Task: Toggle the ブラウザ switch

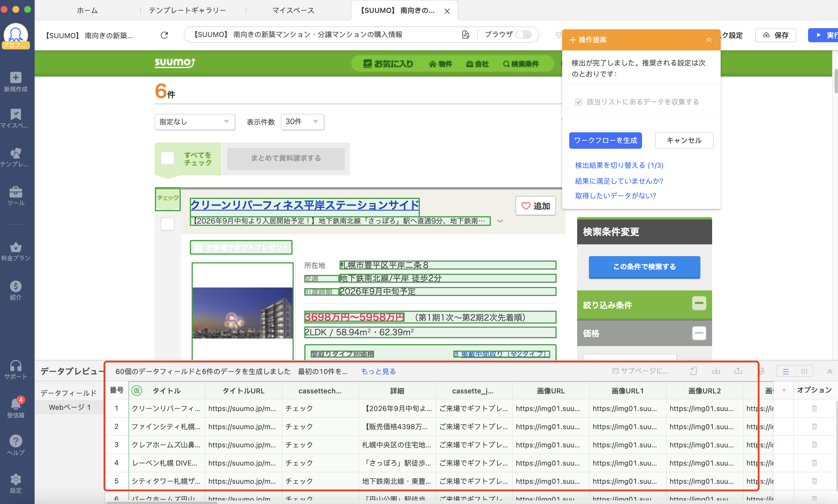Action: [523, 35]
